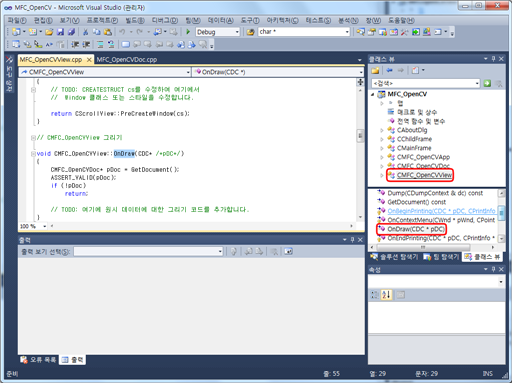Image resolution: width=512 pixels, height=383 pixels.
Task: Select the OnDraw(CDC * pDC) member
Action: click(416, 229)
